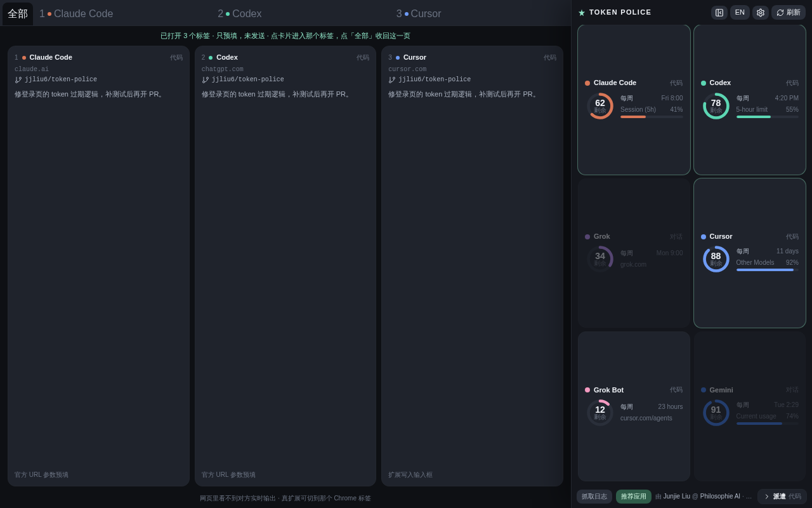Click branch icon in the Codex preview card
Viewport: 812px width, 508px height.
point(206,80)
